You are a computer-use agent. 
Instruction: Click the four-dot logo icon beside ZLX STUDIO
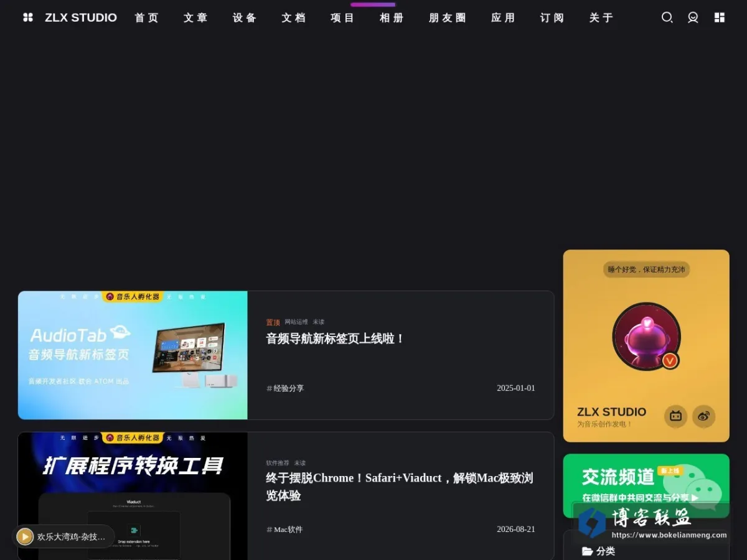28,17
